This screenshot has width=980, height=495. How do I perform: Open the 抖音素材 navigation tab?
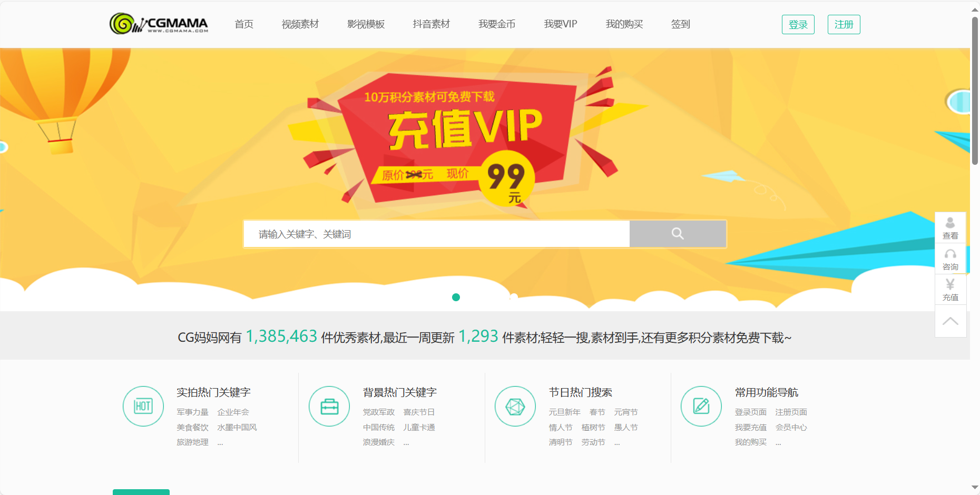pos(432,24)
